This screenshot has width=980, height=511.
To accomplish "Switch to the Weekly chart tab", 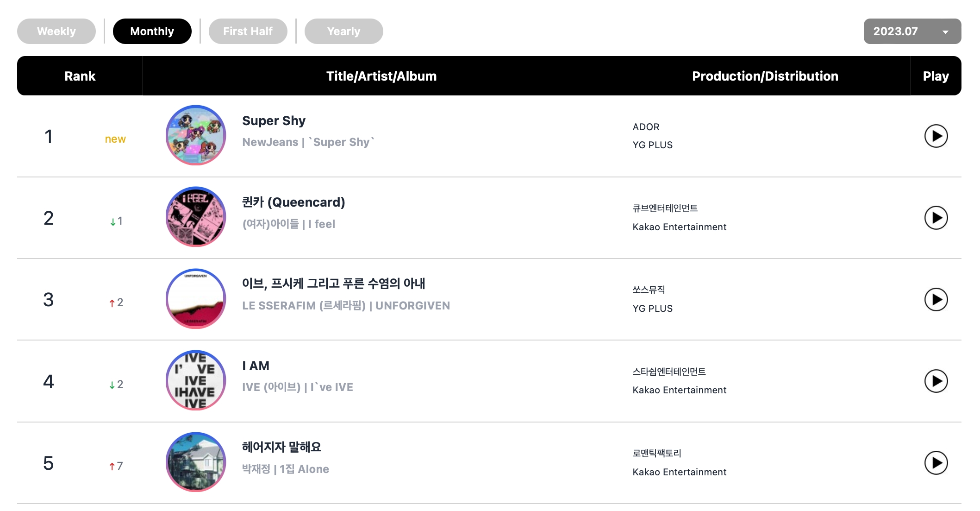I will click(x=56, y=32).
